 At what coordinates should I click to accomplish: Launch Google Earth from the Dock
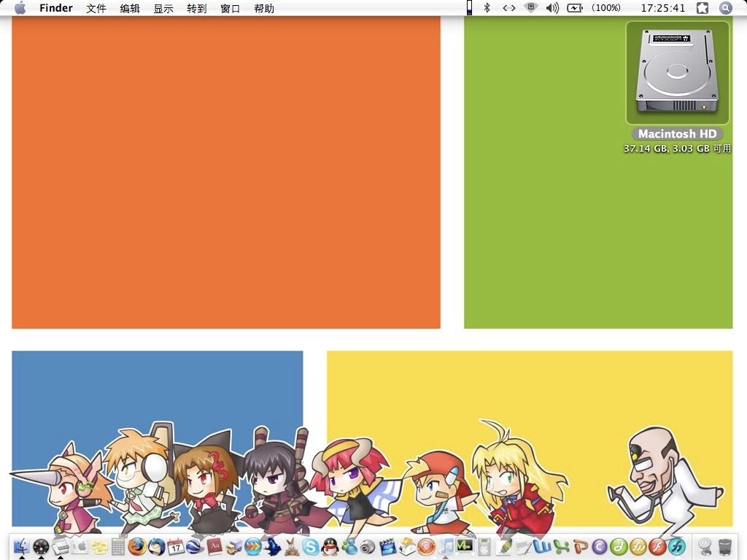pyautogui.click(x=195, y=546)
